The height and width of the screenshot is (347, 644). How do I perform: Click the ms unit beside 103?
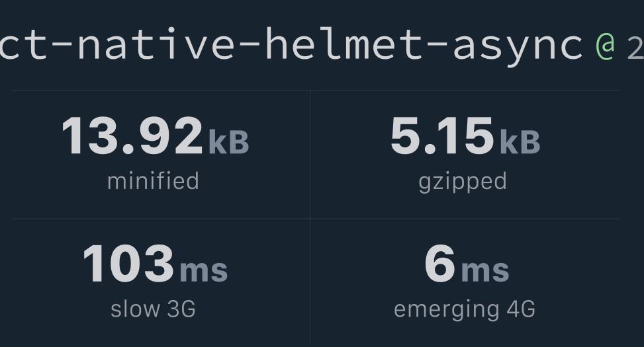[x=204, y=272]
